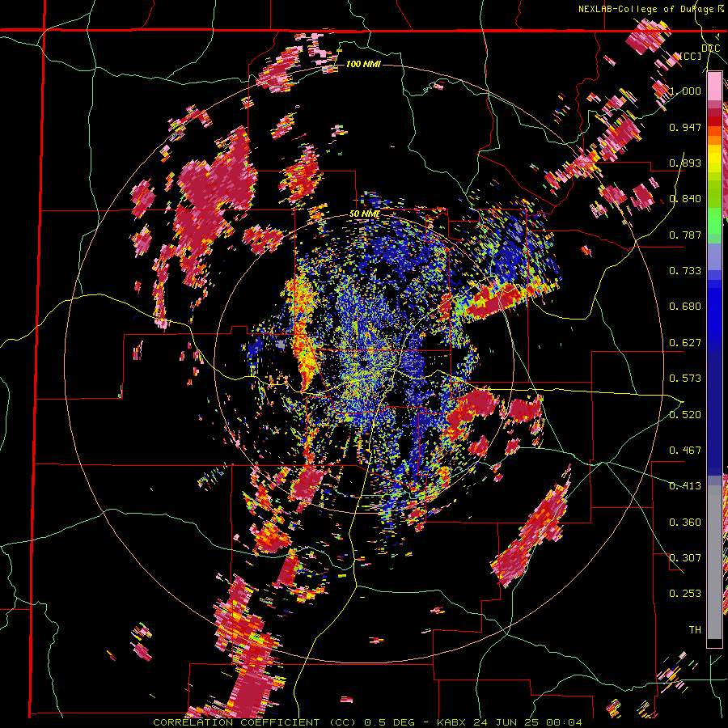Select the 0.413 scale value

coord(685,485)
